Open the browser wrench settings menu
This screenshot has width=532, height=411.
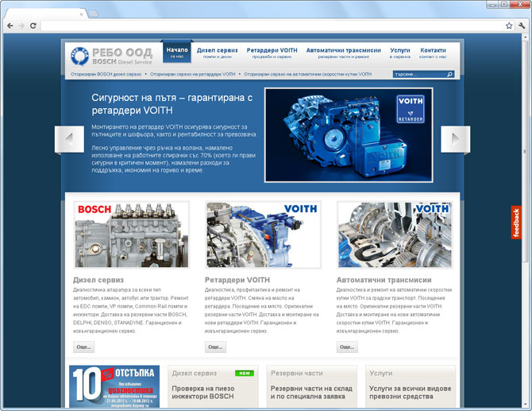(522, 25)
